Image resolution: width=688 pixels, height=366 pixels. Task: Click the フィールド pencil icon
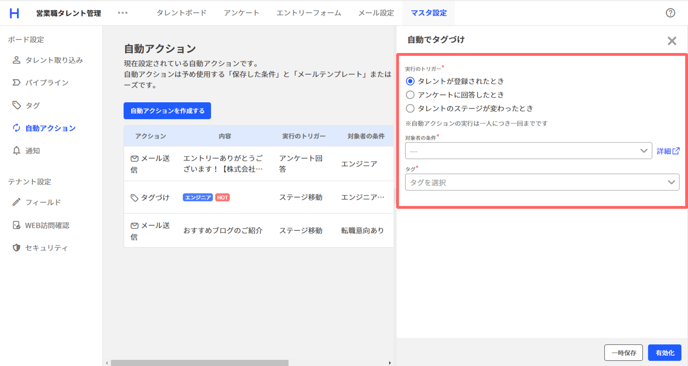click(16, 202)
